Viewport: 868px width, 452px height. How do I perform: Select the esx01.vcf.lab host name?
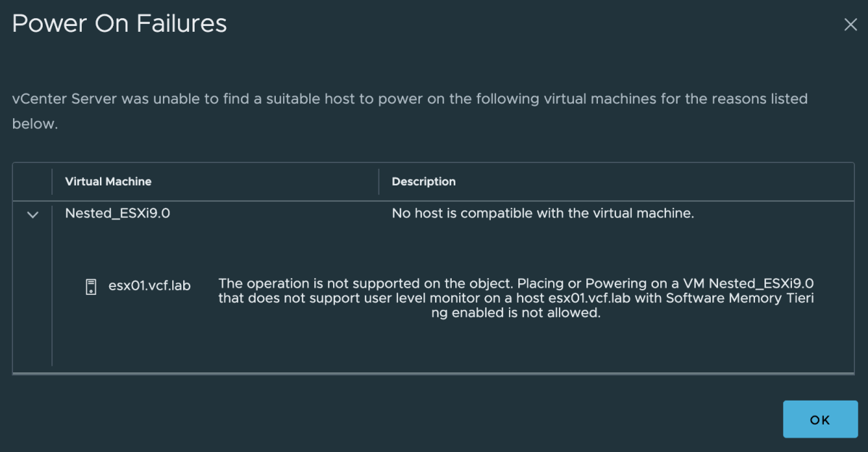click(149, 286)
